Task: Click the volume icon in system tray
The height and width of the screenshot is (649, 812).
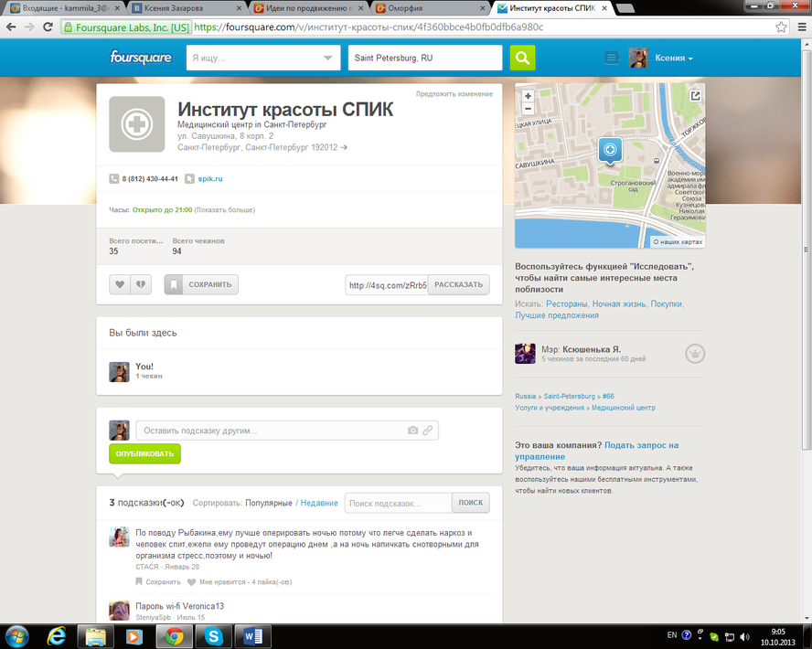Action: (x=744, y=636)
